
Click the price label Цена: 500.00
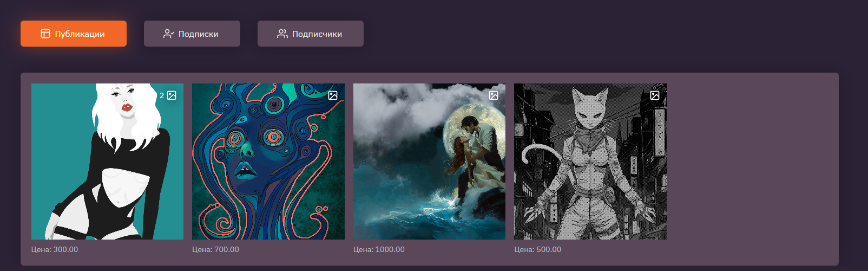[537, 249]
